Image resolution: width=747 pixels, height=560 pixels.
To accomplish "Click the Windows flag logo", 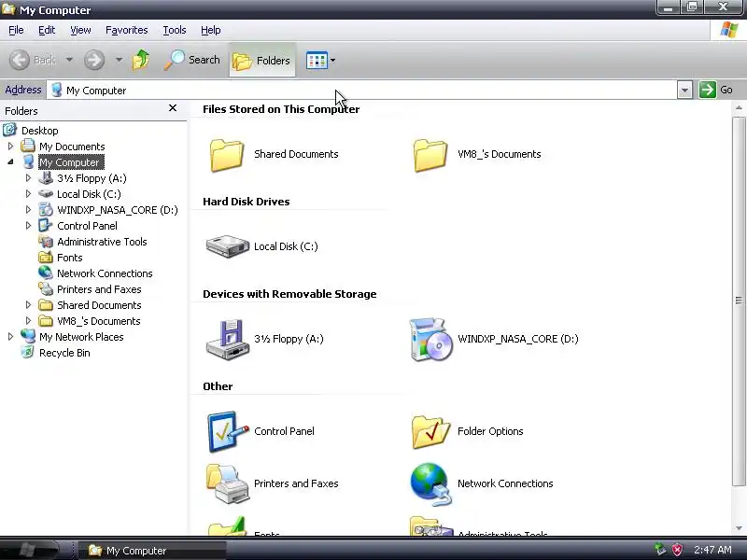I will (x=728, y=30).
